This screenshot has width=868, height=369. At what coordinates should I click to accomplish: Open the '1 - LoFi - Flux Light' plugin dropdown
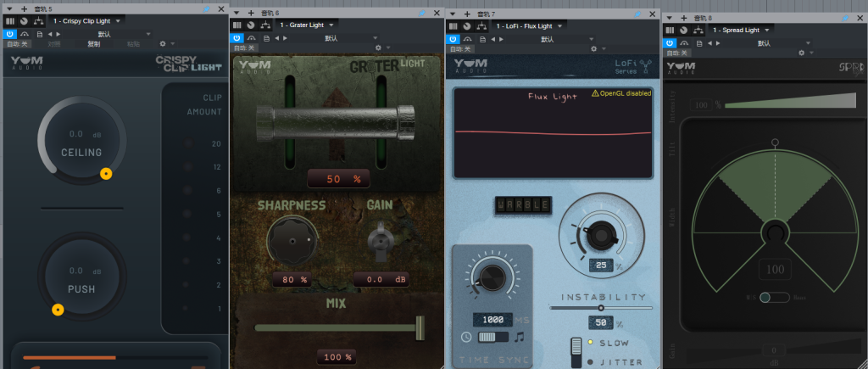(x=529, y=26)
